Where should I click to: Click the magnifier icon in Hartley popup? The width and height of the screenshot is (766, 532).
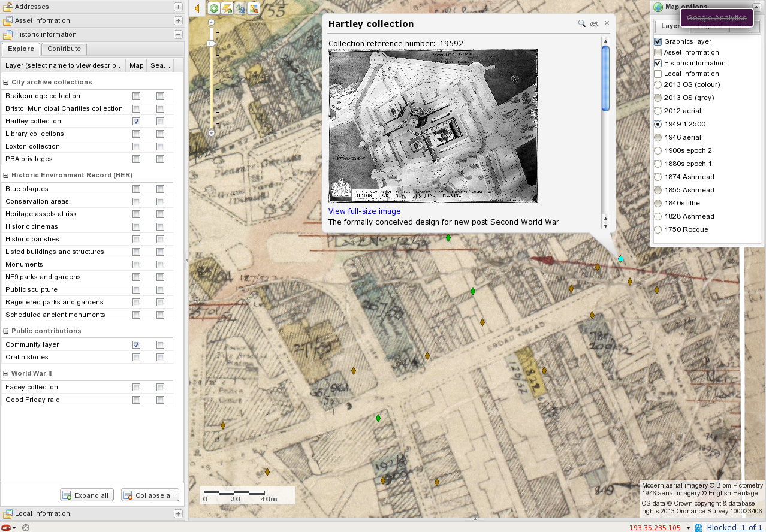(581, 23)
